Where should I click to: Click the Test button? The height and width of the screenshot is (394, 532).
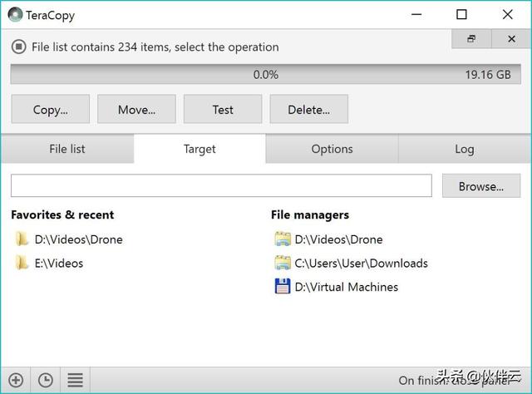click(222, 109)
